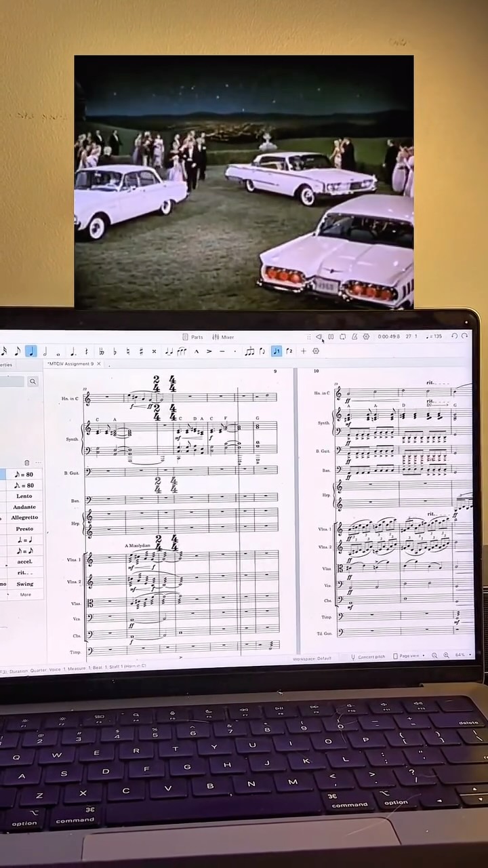Image resolution: width=488 pixels, height=868 pixels.
Task: Redo the last action
Action: (x=465, y=336)
